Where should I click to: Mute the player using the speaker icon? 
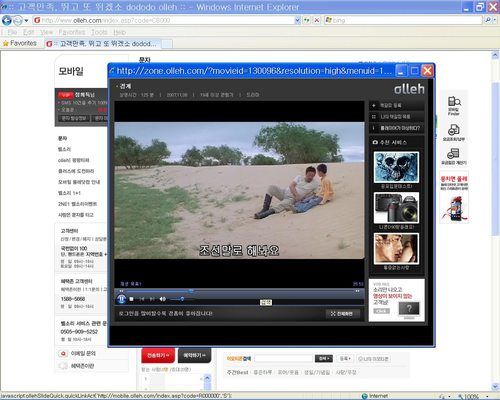pos(163,299)
